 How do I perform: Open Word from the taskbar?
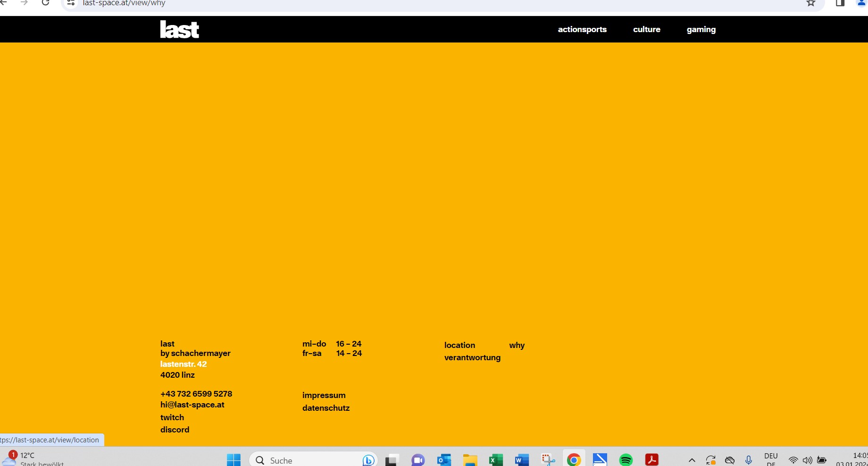tap(522, 460)
